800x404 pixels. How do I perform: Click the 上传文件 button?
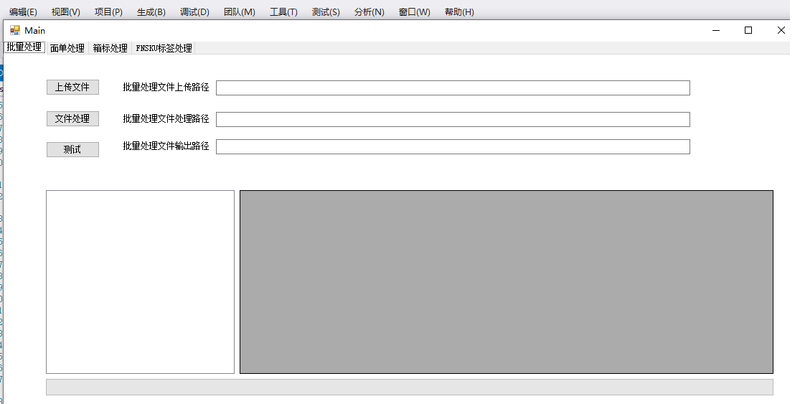[72, 87]
